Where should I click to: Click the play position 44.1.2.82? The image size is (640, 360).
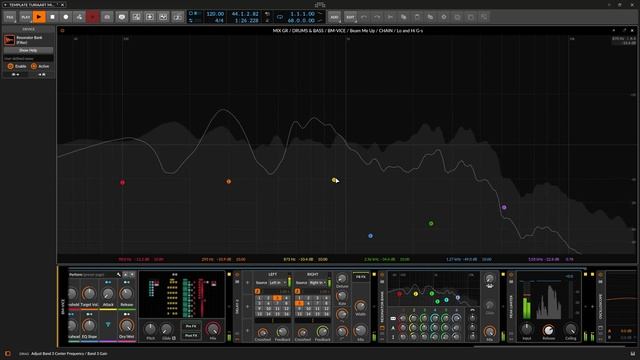click(245, 14)
